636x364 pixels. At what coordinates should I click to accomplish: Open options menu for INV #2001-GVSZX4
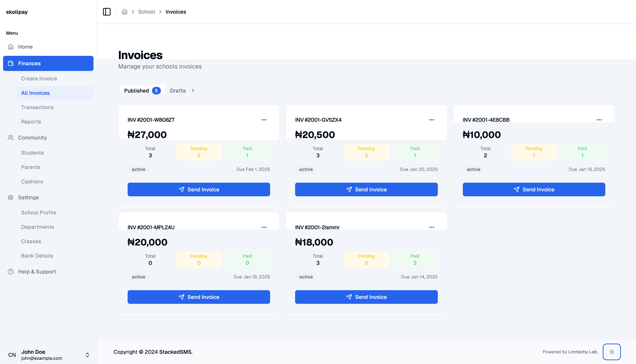(432, 120)
